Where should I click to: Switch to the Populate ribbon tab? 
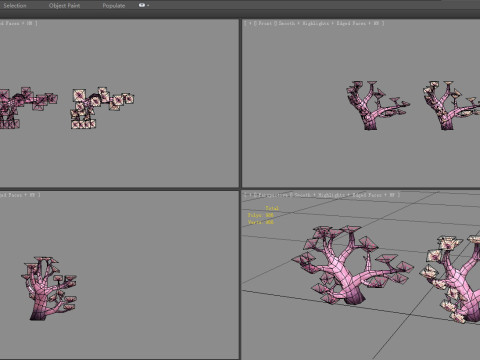(x=114, y=6)
